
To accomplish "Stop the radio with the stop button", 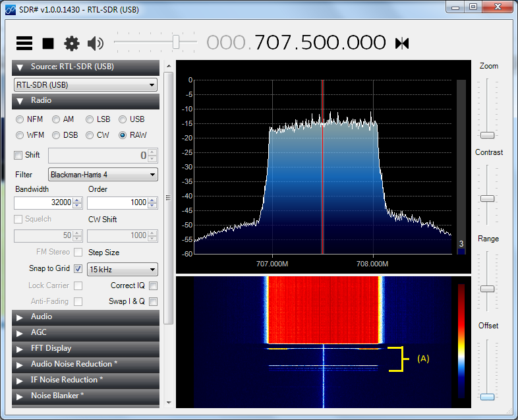I will tap(48, 44).
